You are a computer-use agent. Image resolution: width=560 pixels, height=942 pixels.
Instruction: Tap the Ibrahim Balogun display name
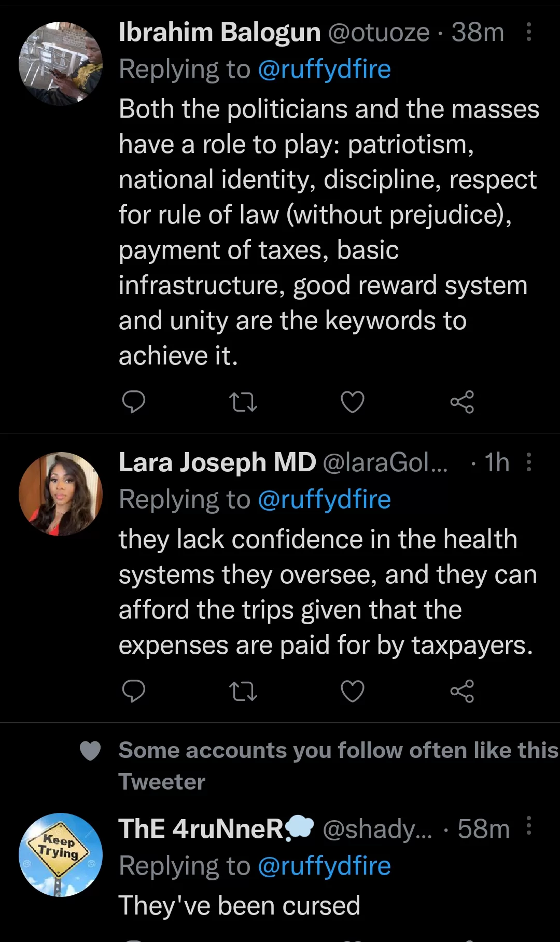220,32
